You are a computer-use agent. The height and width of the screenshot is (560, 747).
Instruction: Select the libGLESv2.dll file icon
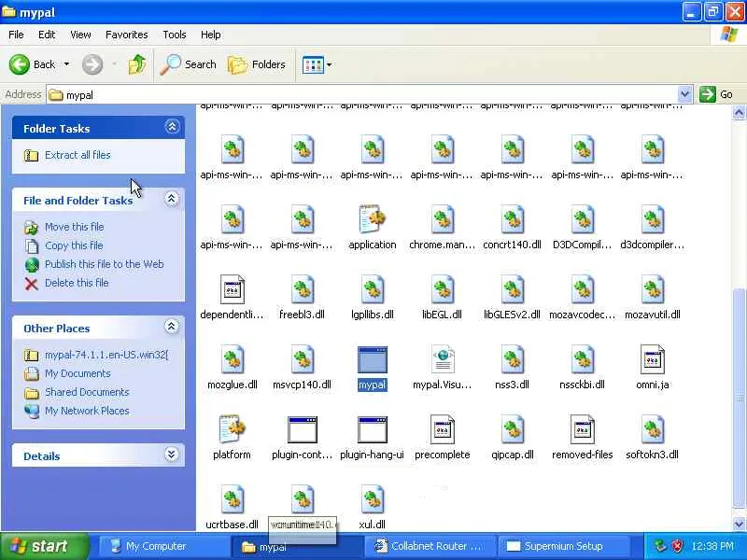[x=512, y=290]
